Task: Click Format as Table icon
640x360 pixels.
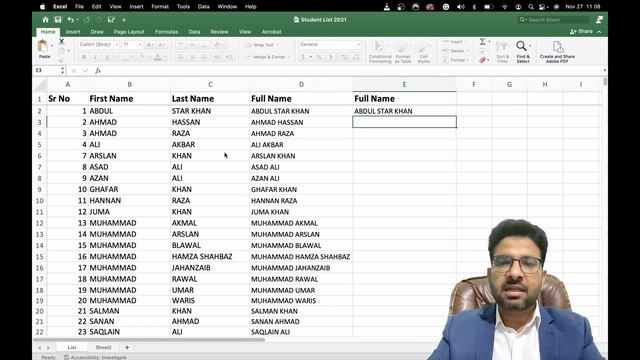Action: pyautogui.click(x=403, y=52)
